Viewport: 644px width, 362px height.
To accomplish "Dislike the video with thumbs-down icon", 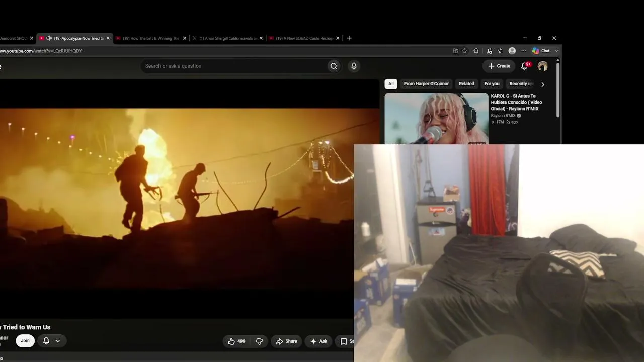I will (259, 341).
